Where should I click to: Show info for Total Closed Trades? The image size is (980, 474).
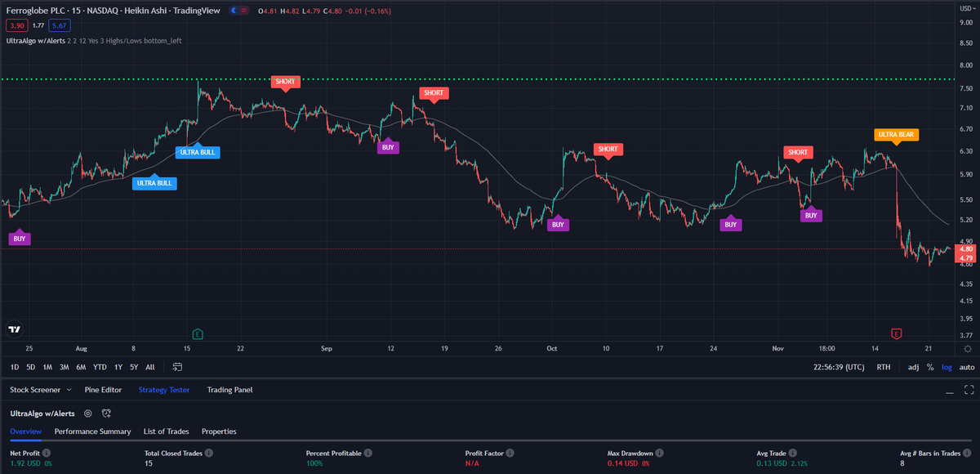click(207, 452)
